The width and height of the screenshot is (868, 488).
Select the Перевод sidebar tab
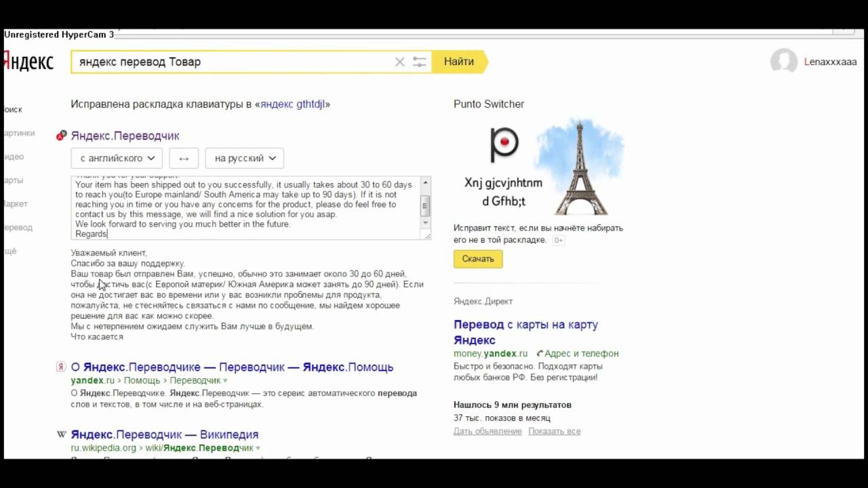pyautogui.click(x=18, y=228)
